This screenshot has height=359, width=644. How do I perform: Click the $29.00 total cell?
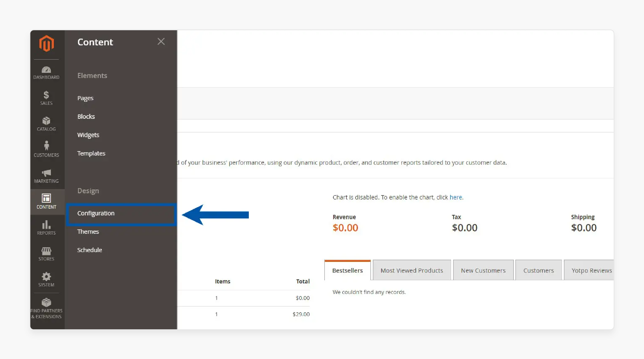click(301, 314)
